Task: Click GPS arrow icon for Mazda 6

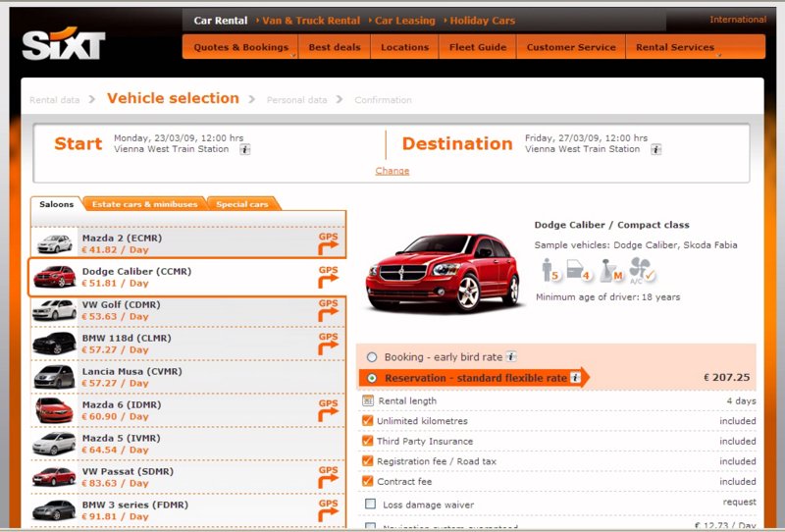Action: (329, 410)
